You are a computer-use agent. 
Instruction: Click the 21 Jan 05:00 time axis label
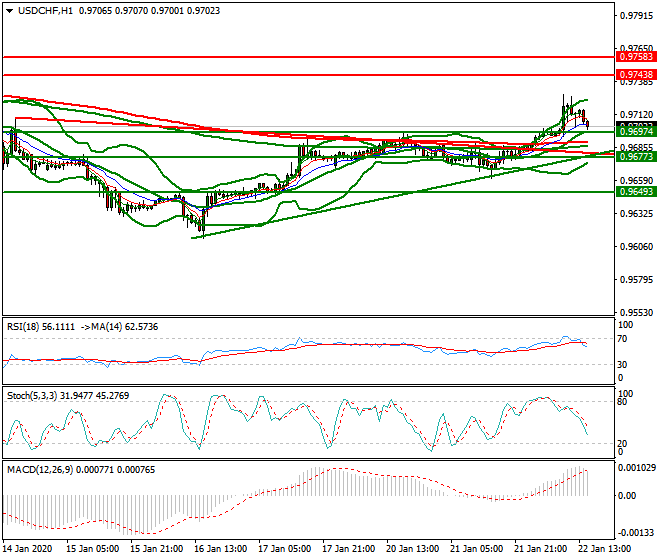click(x=476, y=549)
